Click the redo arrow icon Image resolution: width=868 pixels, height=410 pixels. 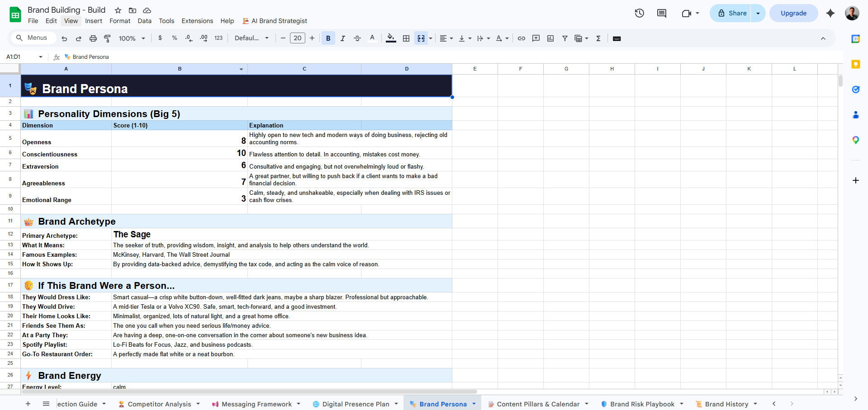point(79,38)
